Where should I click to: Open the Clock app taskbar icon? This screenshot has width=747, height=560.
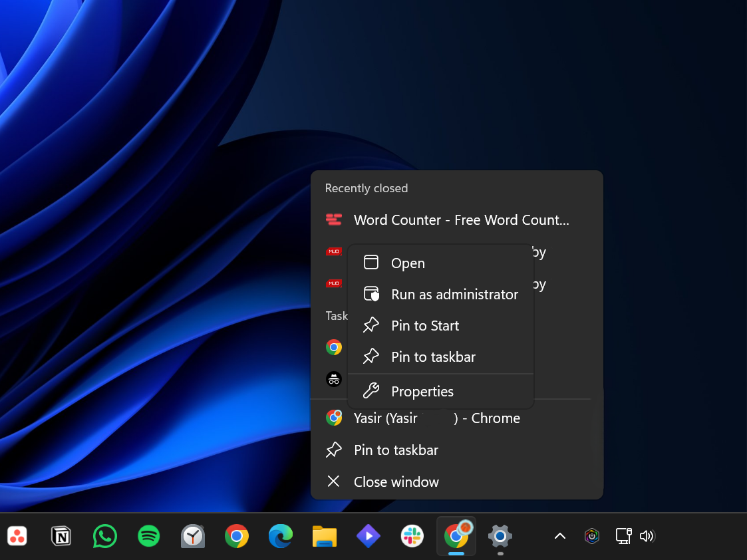tap(193, 535)
